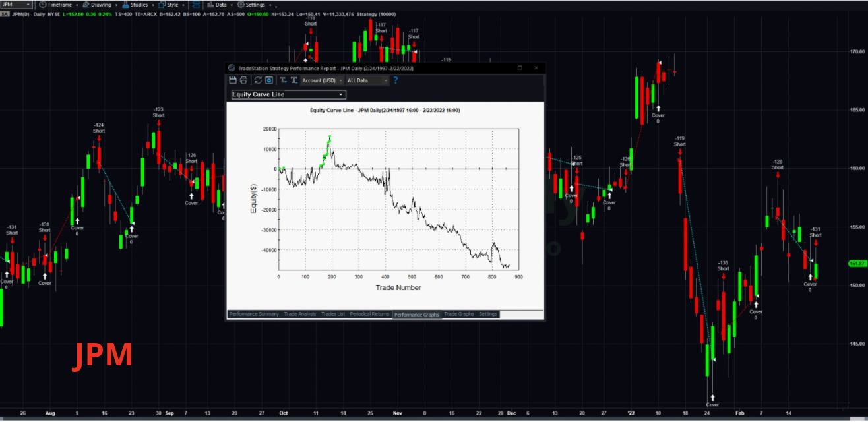Click the 170.00 price axis label
The height and width of the screenshot is (422, 868).
point(856,51)
